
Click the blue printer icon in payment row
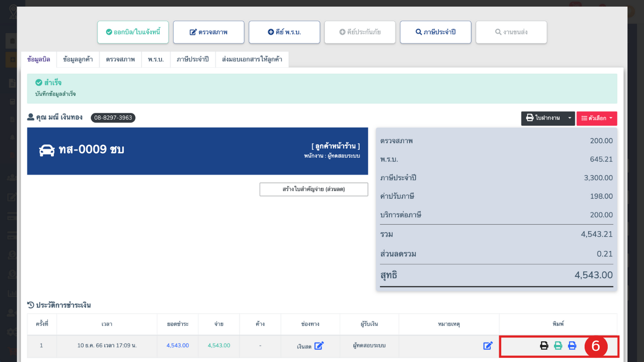572,346
